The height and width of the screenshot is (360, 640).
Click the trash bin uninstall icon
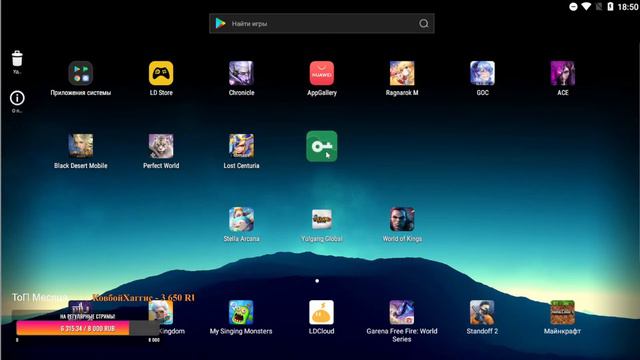point(17,58)
